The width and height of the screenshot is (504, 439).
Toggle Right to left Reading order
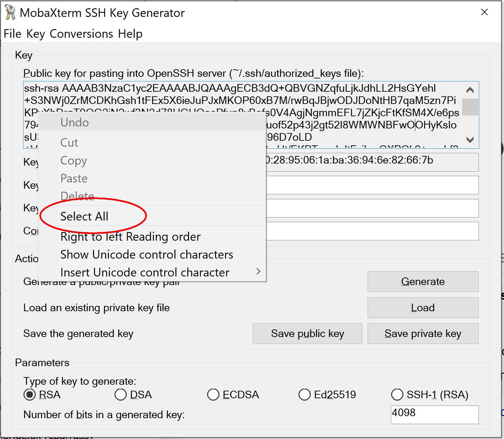pos(152,236)
